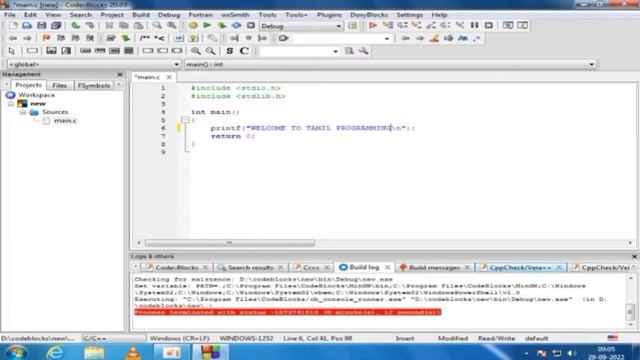Open an existing file using the toolbar
The width and height of the screenshot is (640, 360).
[27, 26]
